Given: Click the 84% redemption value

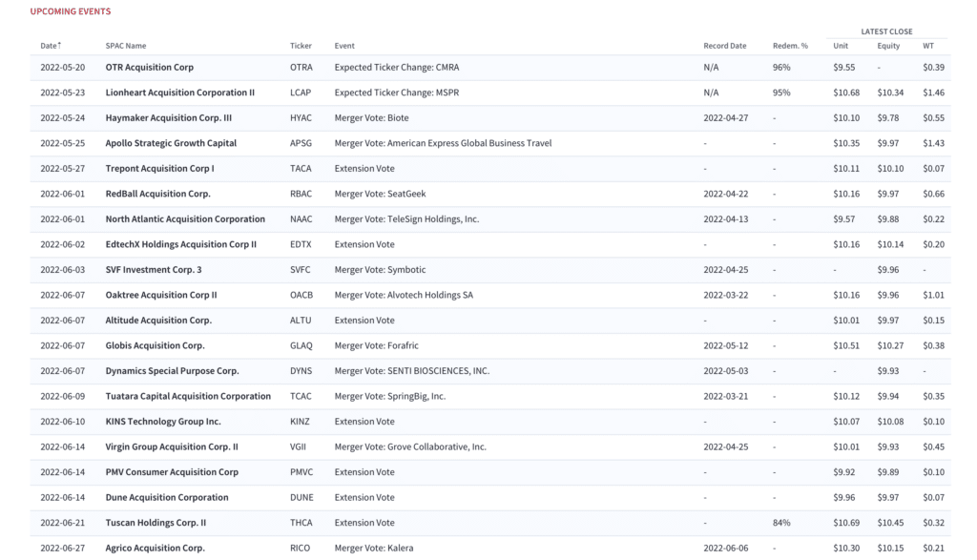Looking at the screenshot, I should click(x=781, y=523).
